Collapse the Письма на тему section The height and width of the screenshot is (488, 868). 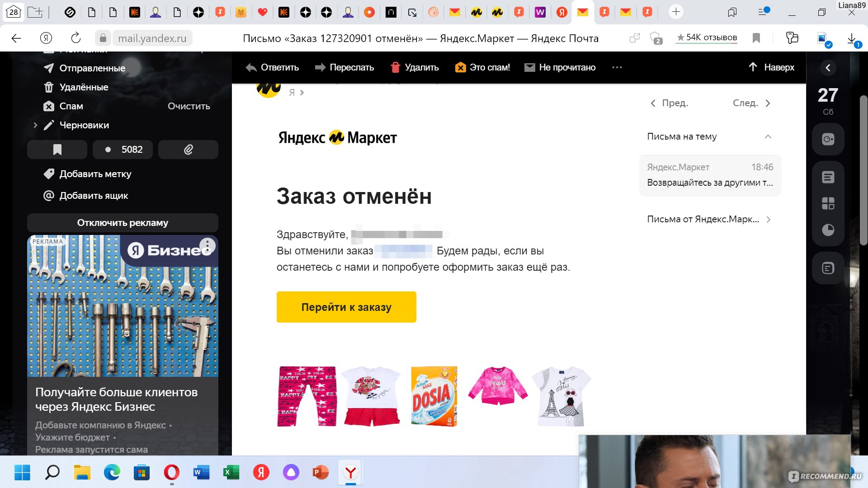[x=768, y=136]
